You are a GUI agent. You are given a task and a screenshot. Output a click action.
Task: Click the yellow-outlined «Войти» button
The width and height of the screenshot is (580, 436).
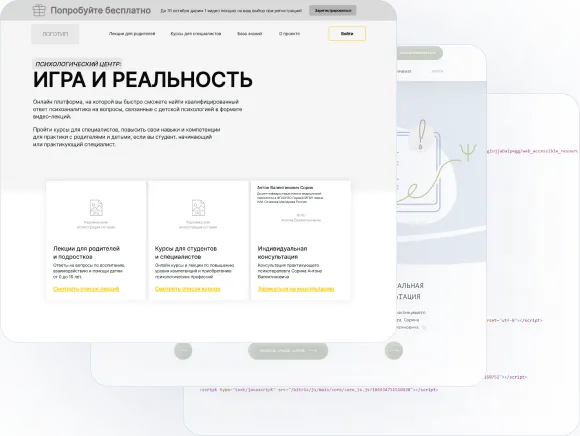pos(347,34)
